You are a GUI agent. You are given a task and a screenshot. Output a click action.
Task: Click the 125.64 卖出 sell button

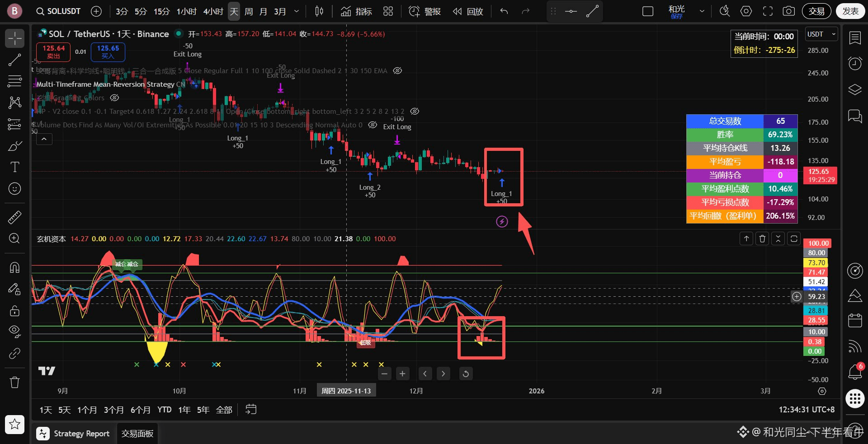click(53, 52)
